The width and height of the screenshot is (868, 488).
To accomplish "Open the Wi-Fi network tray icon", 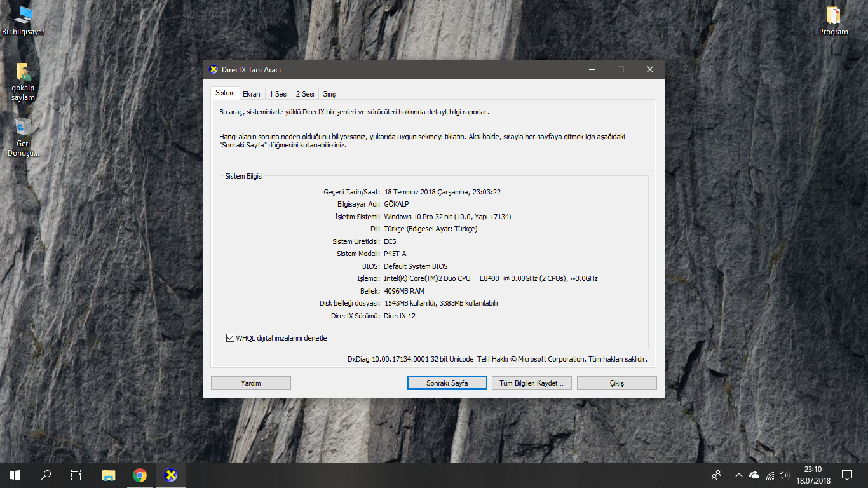I will 770,475.
